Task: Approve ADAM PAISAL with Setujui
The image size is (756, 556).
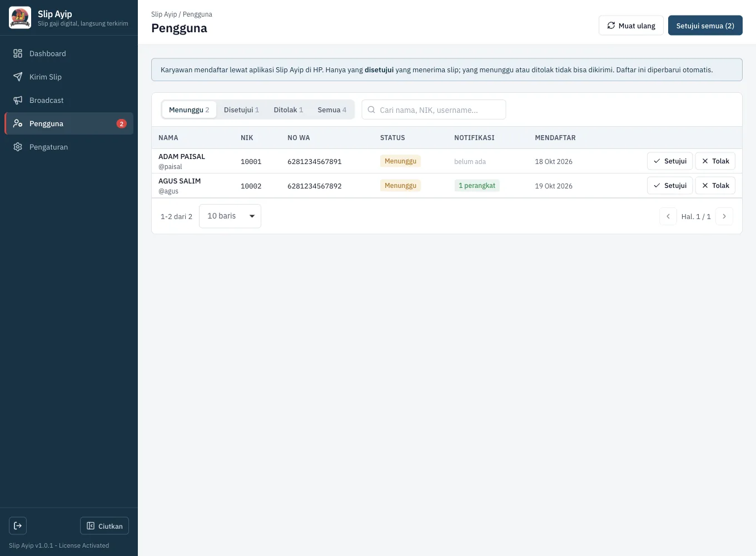Action: pos(670,161)
